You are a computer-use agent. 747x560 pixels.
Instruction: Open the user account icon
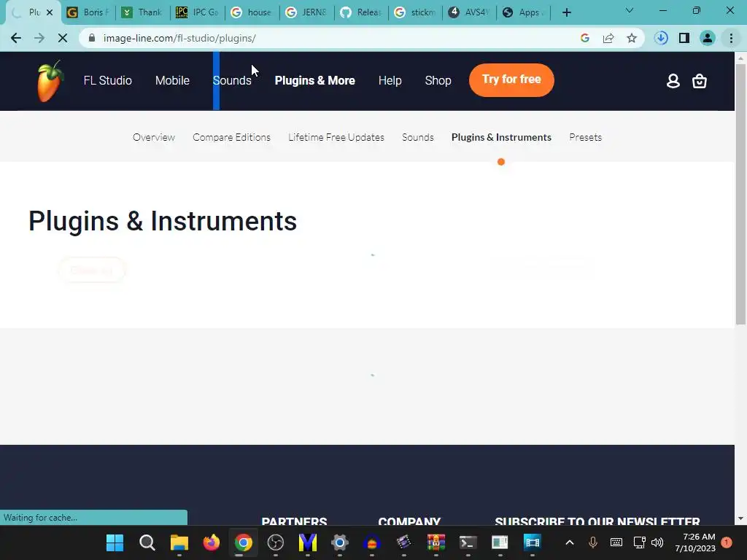tap(673, 81)
